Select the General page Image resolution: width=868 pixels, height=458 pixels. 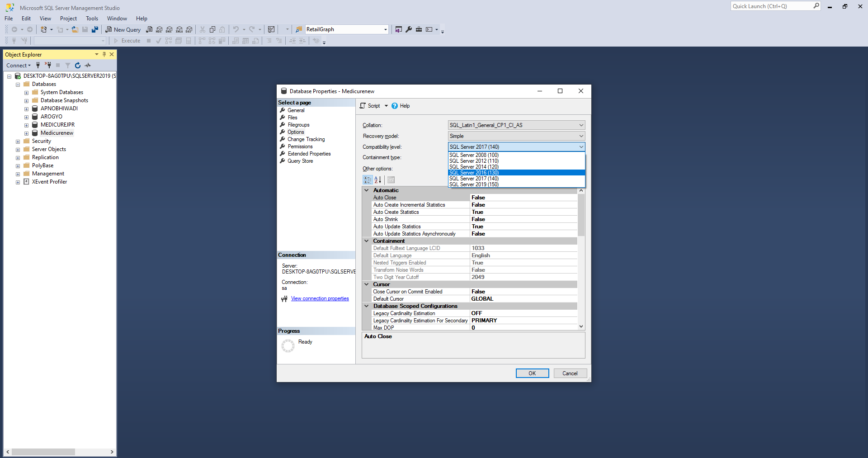296,110
